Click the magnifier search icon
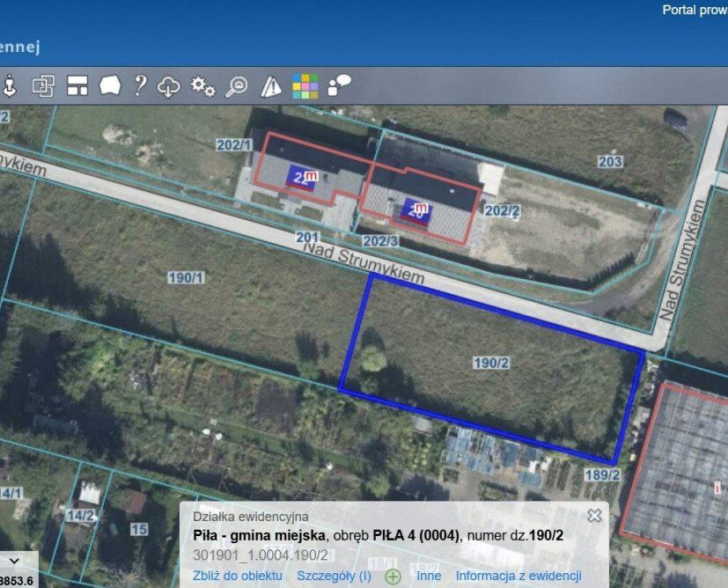The width and height of the screenshot is (728, 588). tap(237, 85)
